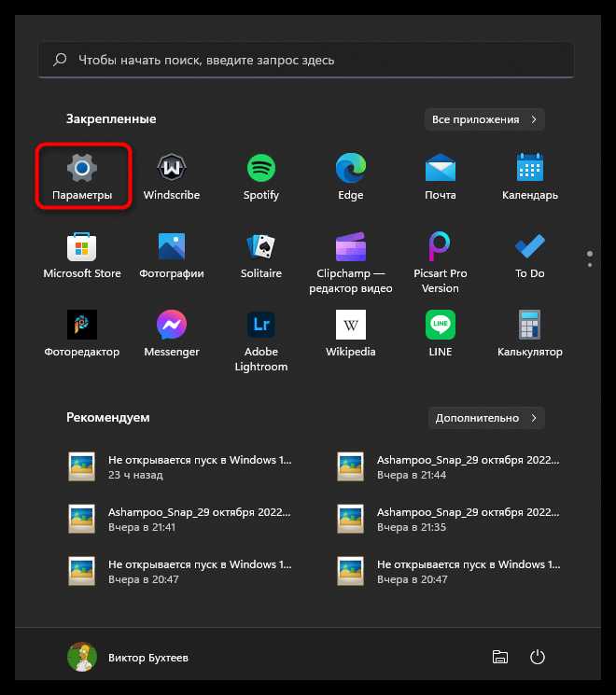Launch Windscribe from pinned apps

(172, 176)
